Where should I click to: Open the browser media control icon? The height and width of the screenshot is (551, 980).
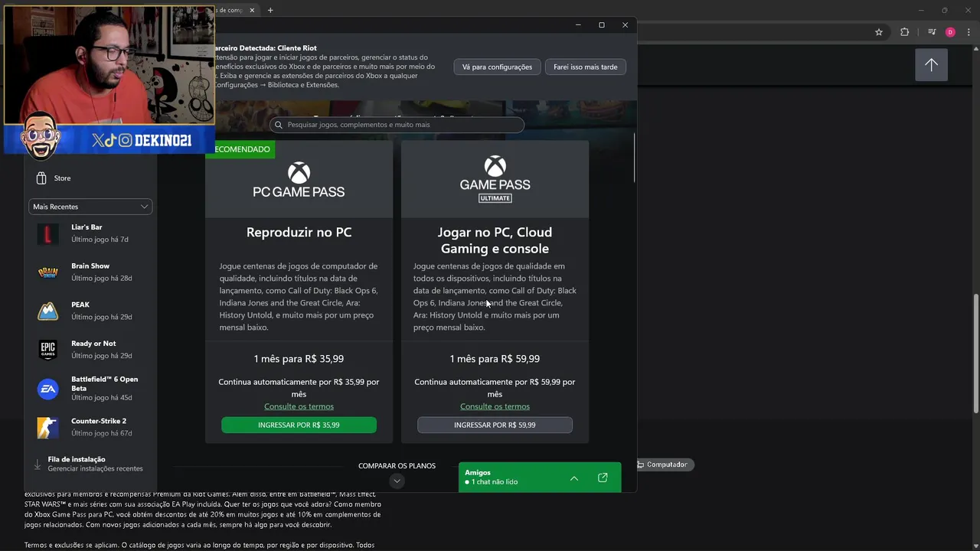[932, 32]
